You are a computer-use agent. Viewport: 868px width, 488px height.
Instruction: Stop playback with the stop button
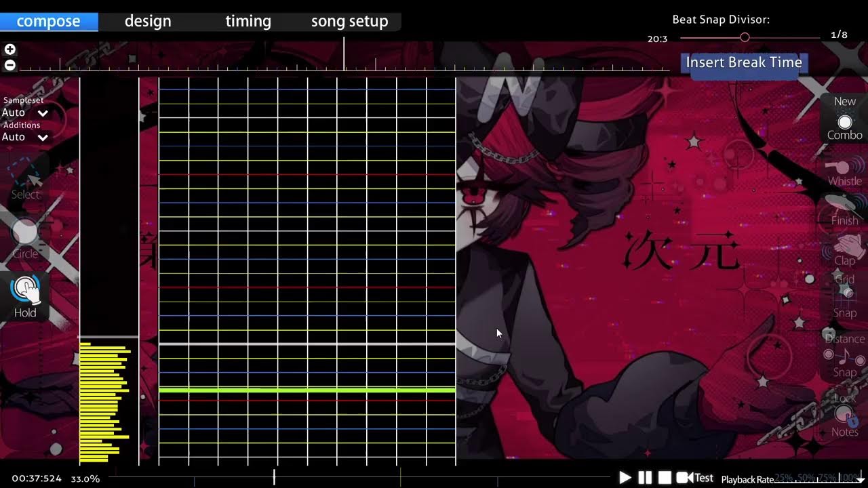(665, 478)
